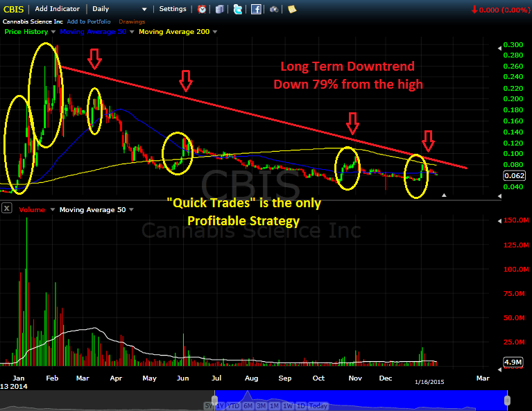
Task: Click the arrow at bottom of price axis
Action: [x=499, y=196]
